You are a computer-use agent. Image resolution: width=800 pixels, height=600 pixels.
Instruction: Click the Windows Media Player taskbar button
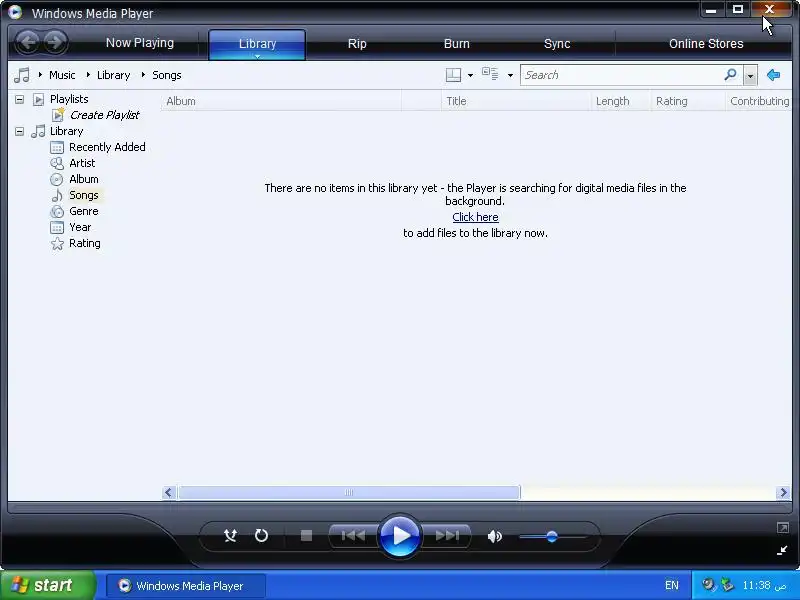point(186,586)
